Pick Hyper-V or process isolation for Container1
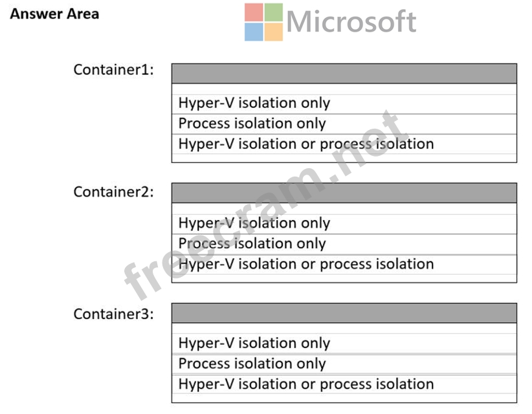Image resolution: width=532 pixels, height=414 pixels. point(306,144)
